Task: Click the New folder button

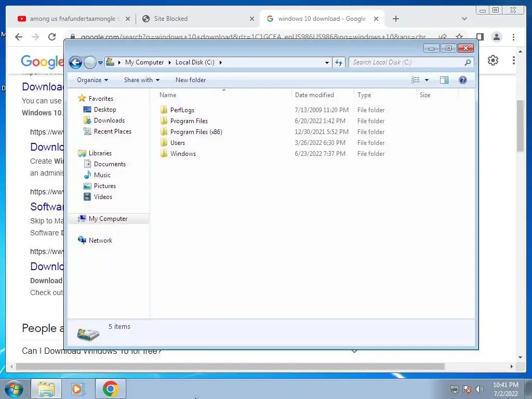Action: pyautogui.click(x=191, y=80)
